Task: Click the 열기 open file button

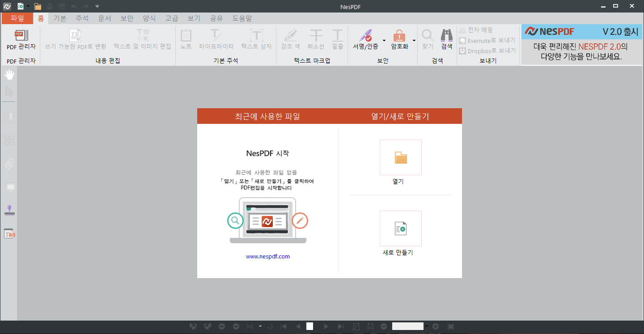Action: [401, 157]
